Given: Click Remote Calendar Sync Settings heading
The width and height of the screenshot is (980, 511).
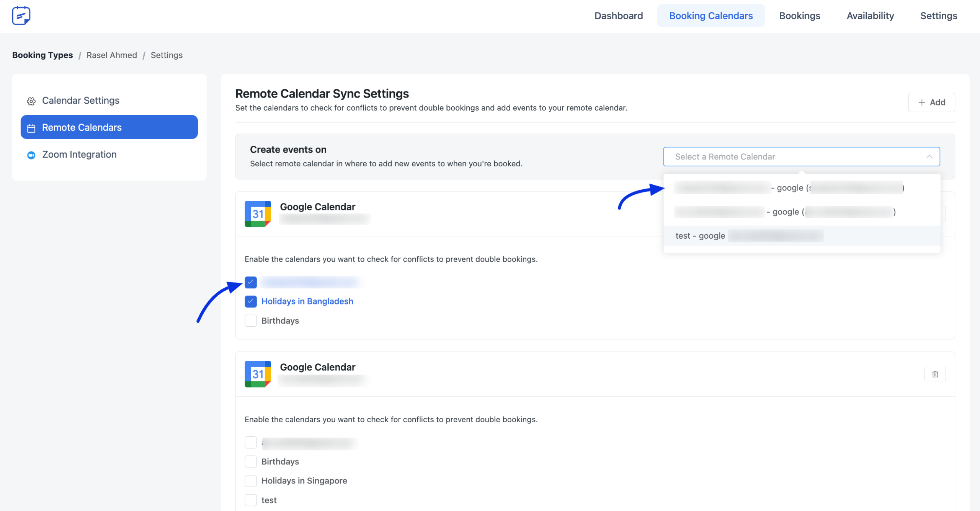Looking at the screenshot, I should click(x=322, y=93).
